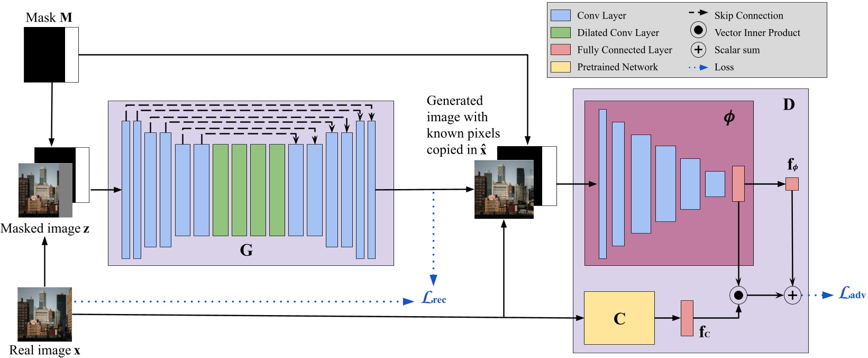
Task: Click the dashed Skip Connection arrow in the legend
Action: tap(698, 12)
